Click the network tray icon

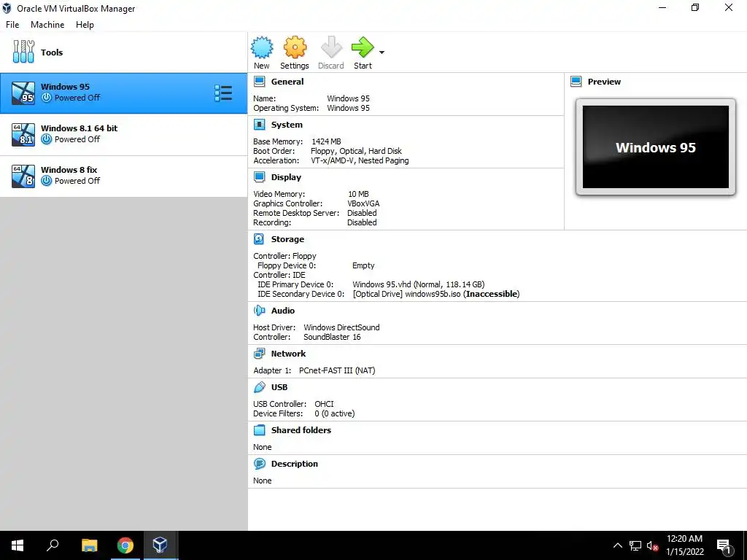pos(635,545)
